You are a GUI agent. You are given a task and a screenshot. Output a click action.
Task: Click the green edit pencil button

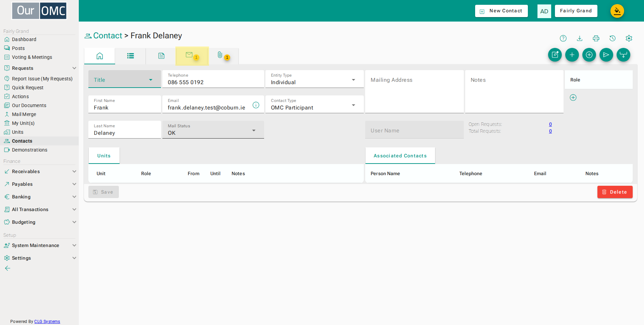(x=555, y=55)
